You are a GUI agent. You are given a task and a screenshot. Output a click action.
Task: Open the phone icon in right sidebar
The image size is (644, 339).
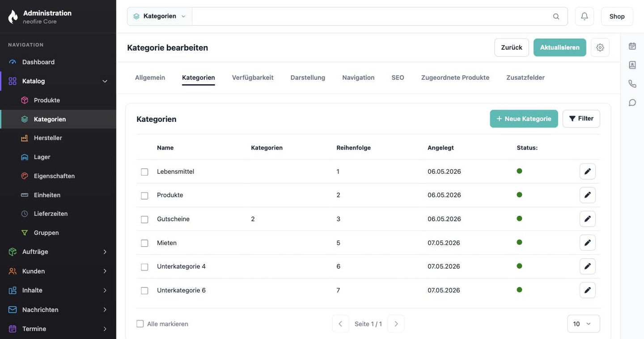(632, 84)
